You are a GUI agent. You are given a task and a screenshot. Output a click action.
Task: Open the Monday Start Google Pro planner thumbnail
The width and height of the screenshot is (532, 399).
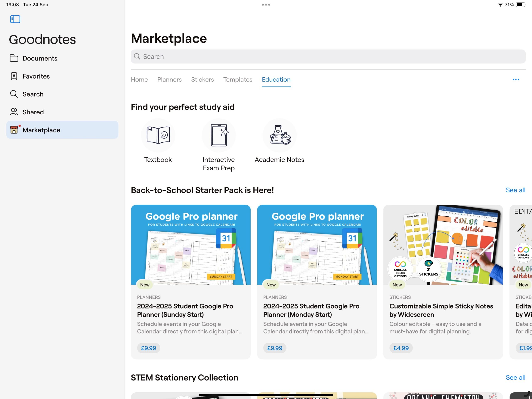317,245
